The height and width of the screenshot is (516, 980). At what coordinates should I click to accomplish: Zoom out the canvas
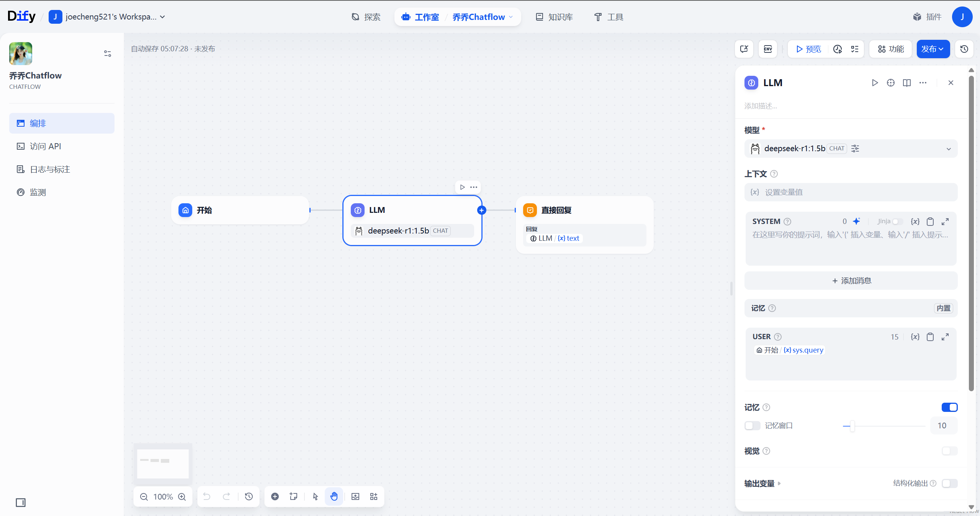point(144,497)
